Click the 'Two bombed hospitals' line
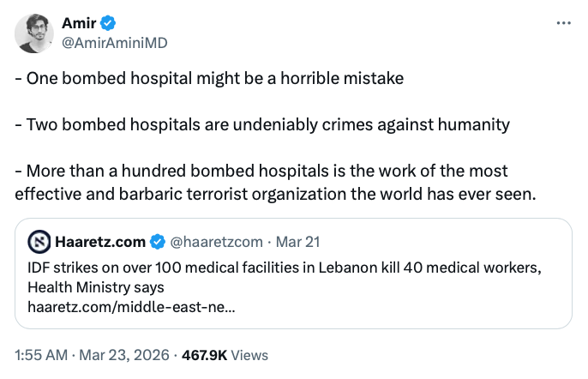This screenshot has width=588, height=379. (262, 124)
